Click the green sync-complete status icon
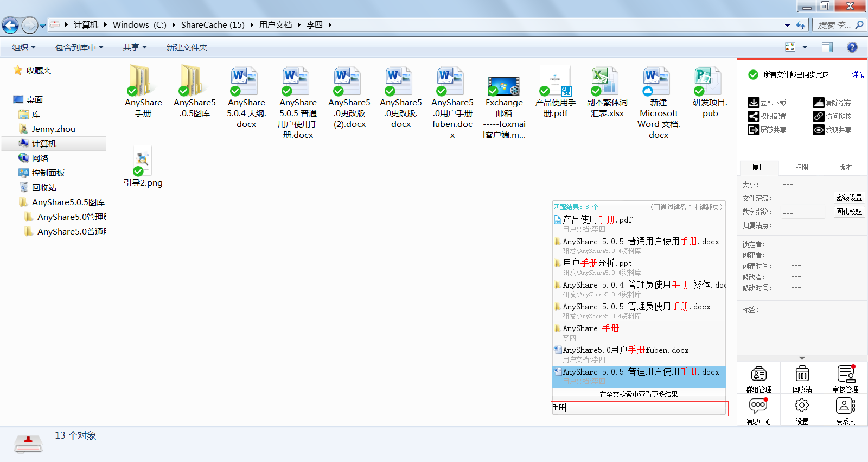Viewport: 868px width, 462px height. point(753,75)
